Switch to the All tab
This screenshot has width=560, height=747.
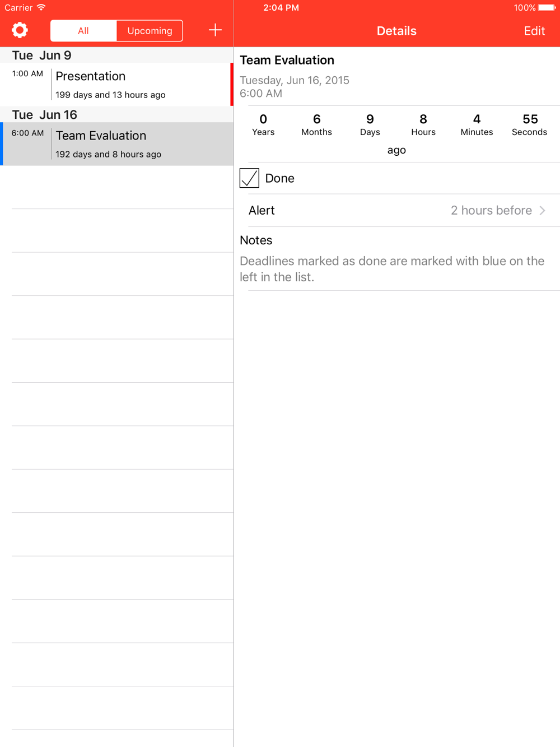[83, 31]
